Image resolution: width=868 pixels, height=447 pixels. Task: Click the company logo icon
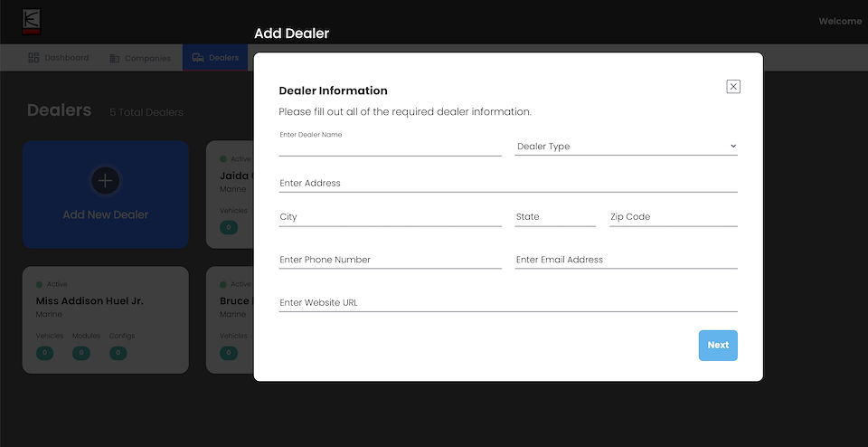32,22
